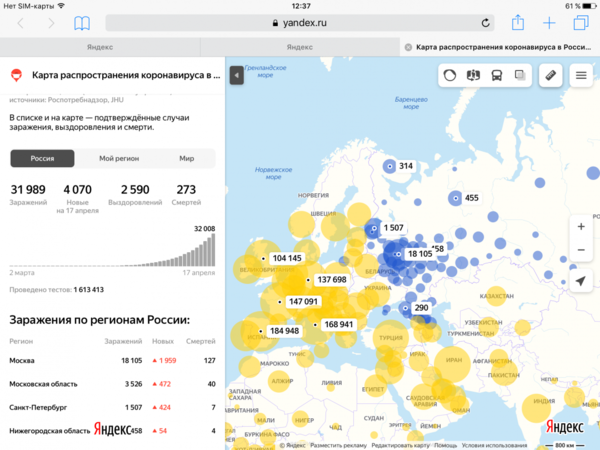
Task: Switch to first Яндекс tab
Action: [100, 47]
